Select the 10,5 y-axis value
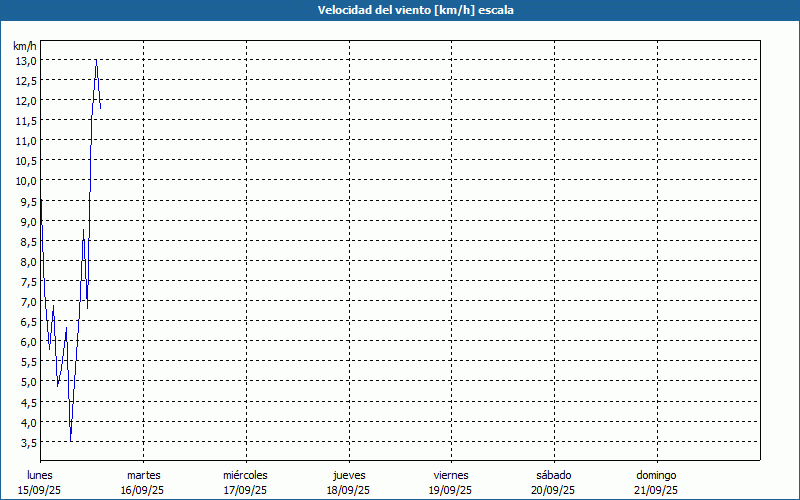Image resolution: width=800 pixels, height=500 pixels. [27, 161]
